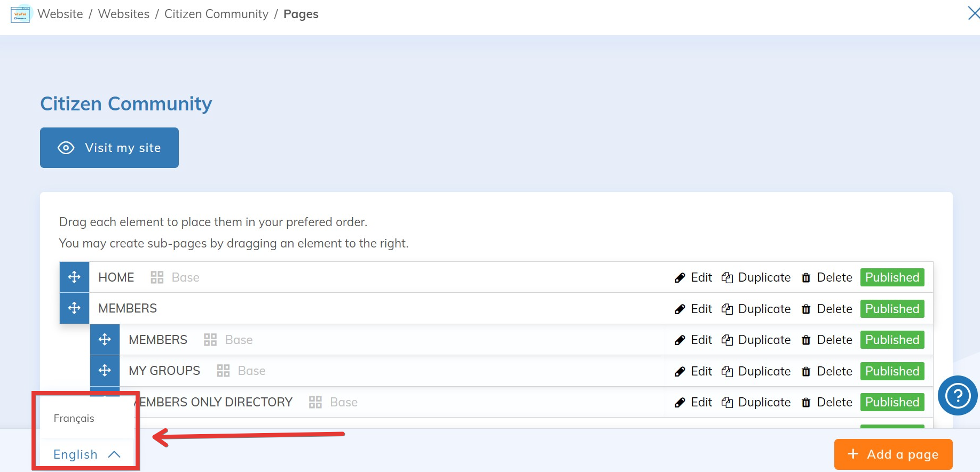The height and width of the screenshot is (472, 980).
Task: Click the Base template icon next to HOME
Action: coord(157,277)
